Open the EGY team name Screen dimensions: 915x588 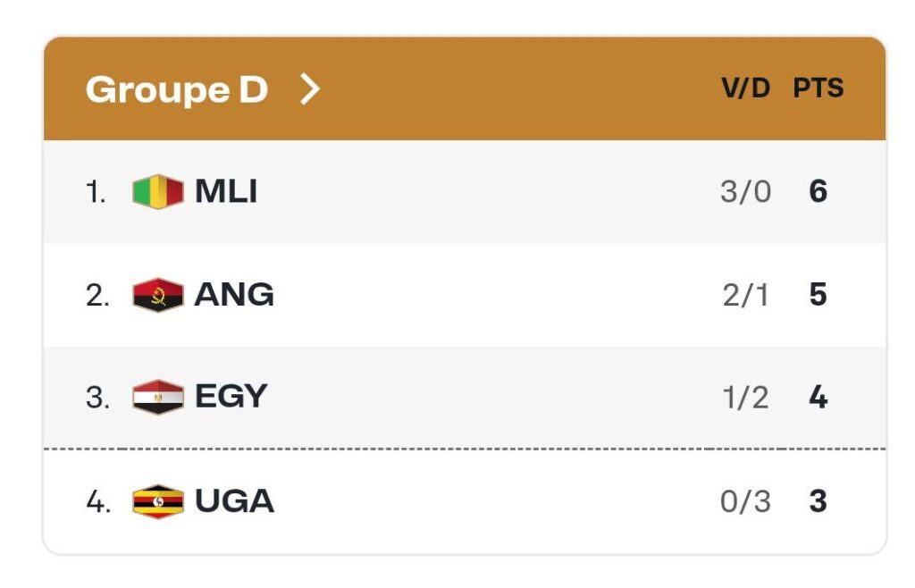coord(231,398)
